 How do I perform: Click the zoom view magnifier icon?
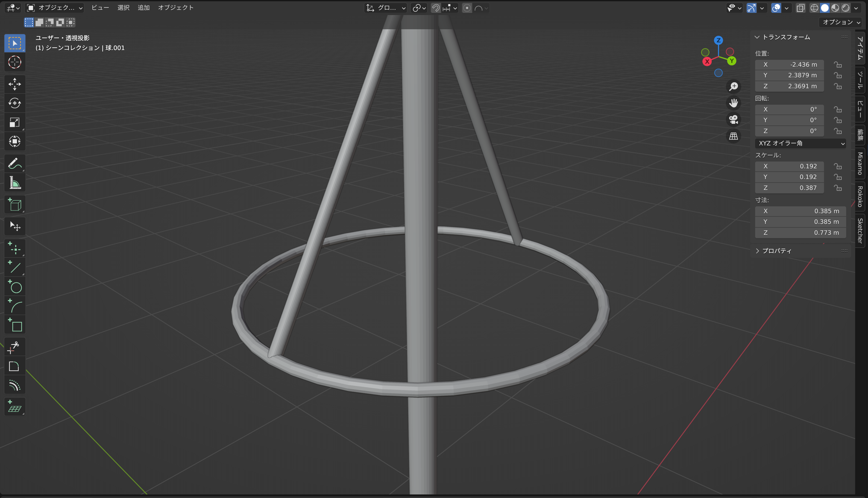734,87
